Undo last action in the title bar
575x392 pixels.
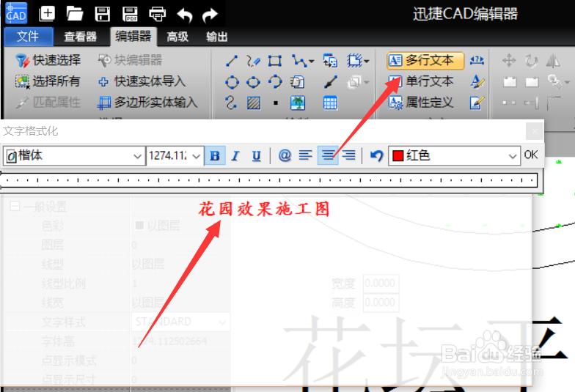point(185,15)
